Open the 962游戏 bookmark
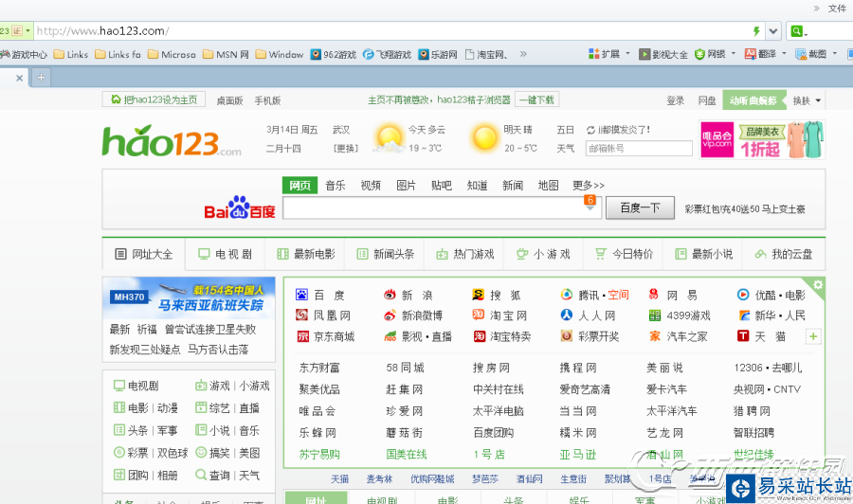Viewport: 853px width, 504px height. tap(333, 54)
